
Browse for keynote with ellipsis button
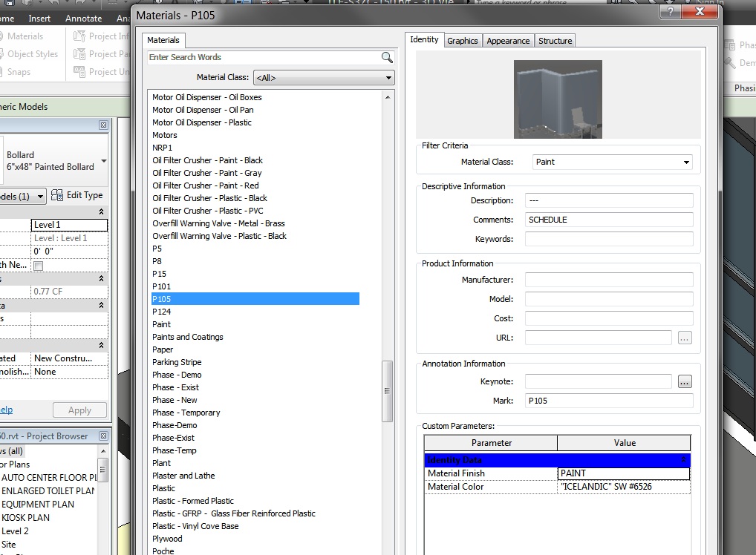pyautogui.click(x=685, y=381)
